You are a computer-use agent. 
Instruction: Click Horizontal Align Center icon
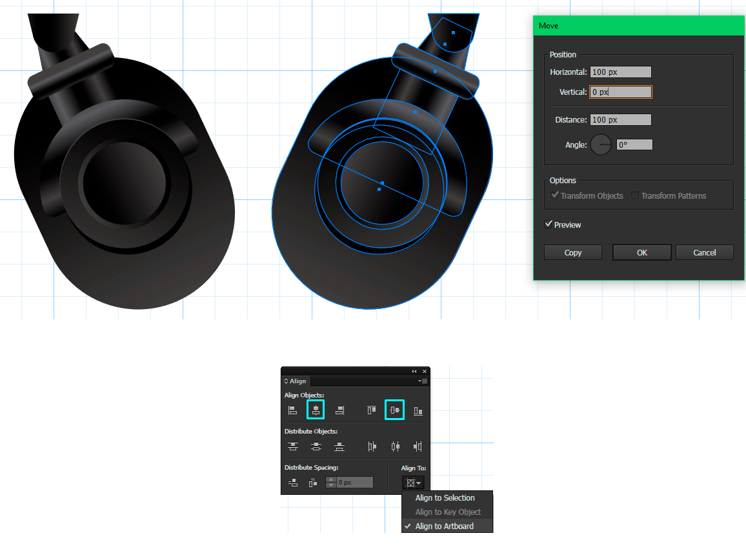pos(316,410)
